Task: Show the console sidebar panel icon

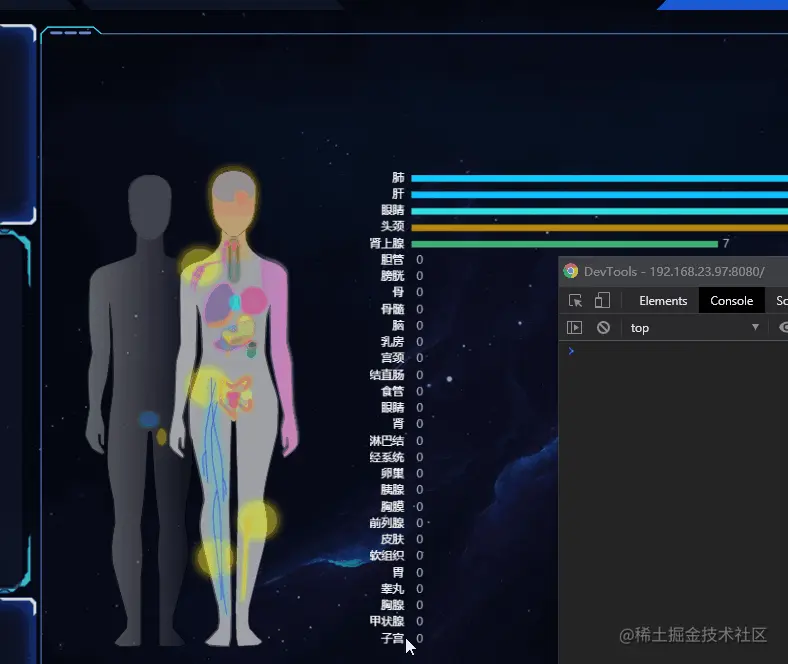Action: click(x=574, y=328)
